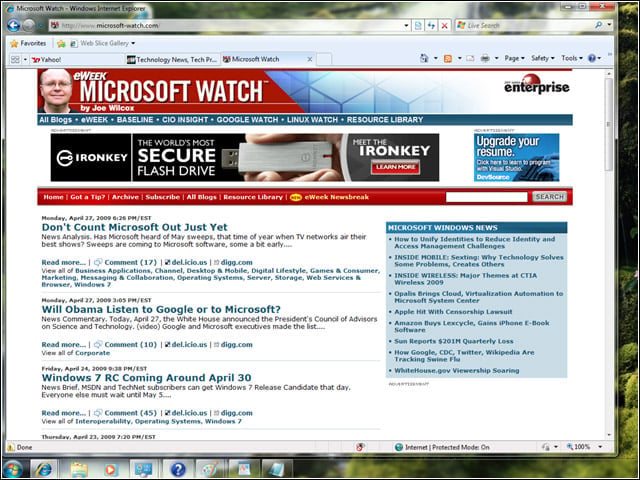Click the Print icon in command bar
This screenshot has width=640, height=480.
(485, 58)
